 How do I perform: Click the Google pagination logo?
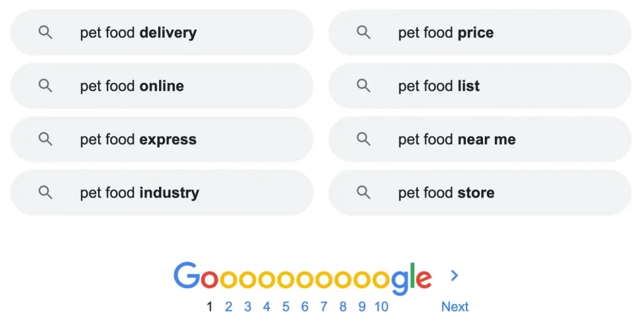tap(303, 278)
